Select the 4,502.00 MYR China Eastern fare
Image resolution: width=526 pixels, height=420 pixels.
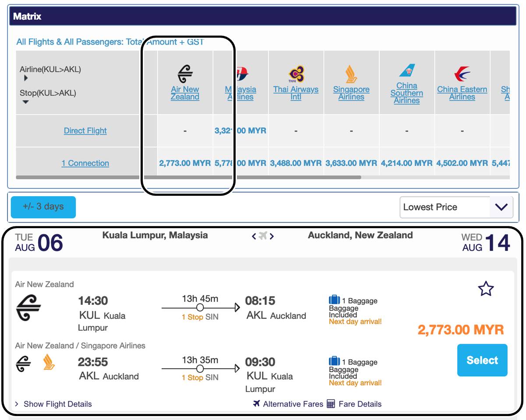(x=462, y=163)
